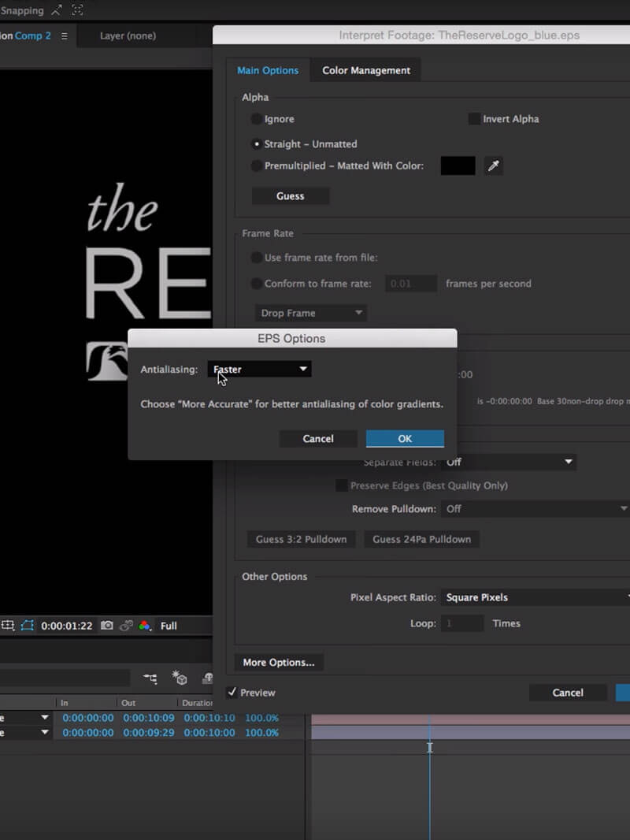Click the Snapping label in toolbar
This screenshot has height=840, width=630.
coord(22,10)
